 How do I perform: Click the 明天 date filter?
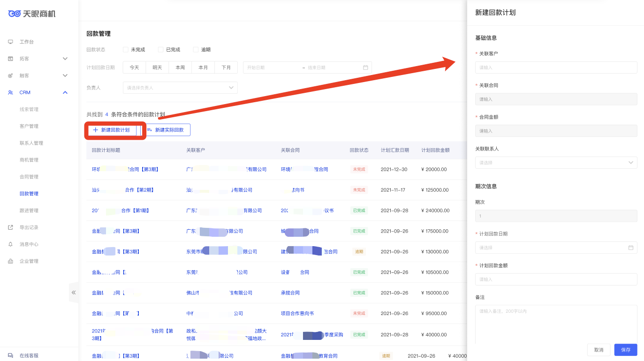(157, 68)
